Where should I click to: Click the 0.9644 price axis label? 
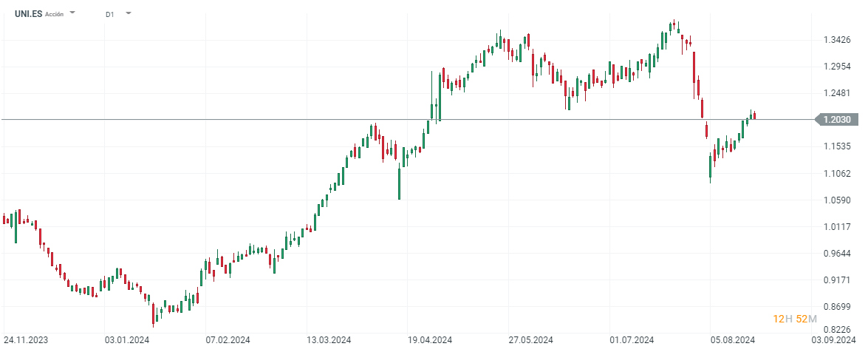[x=836, y=254]
